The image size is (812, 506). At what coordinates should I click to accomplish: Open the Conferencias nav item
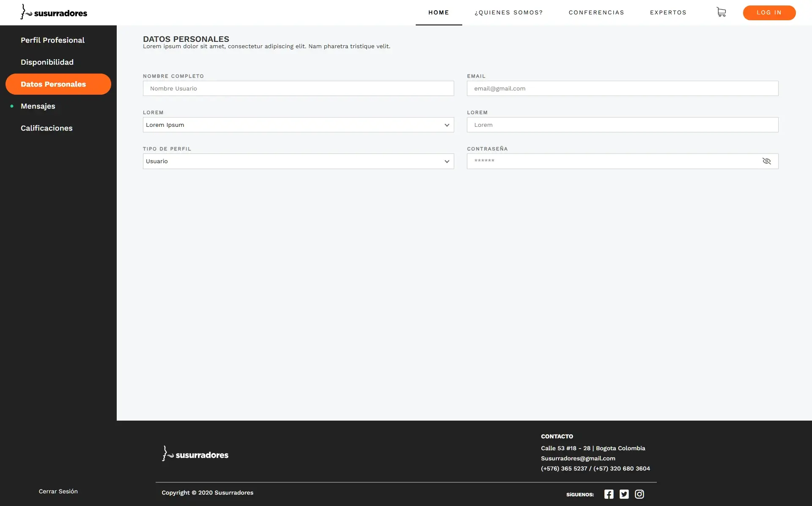tap(596, 12)
